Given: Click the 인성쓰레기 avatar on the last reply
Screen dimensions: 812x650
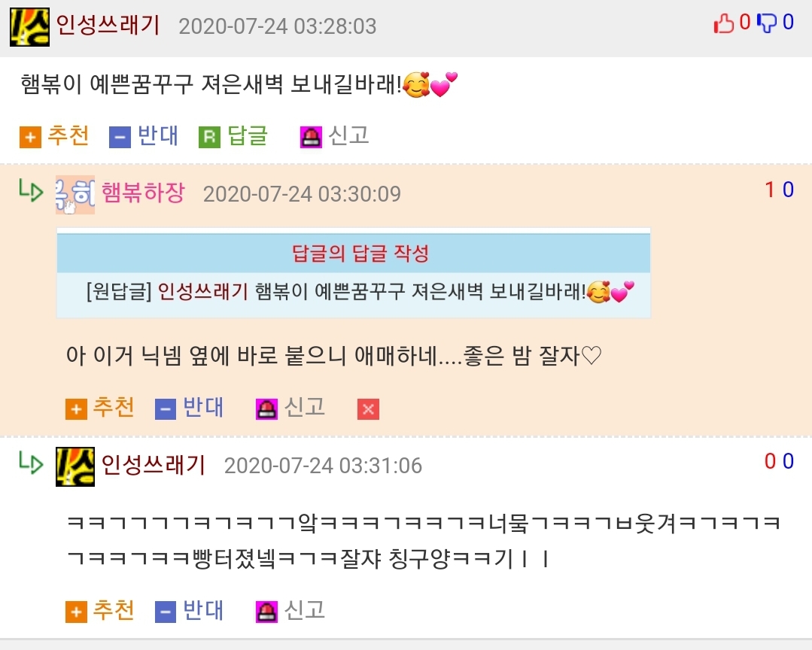Looking at the screenshot, I should (x=75, y=466).
